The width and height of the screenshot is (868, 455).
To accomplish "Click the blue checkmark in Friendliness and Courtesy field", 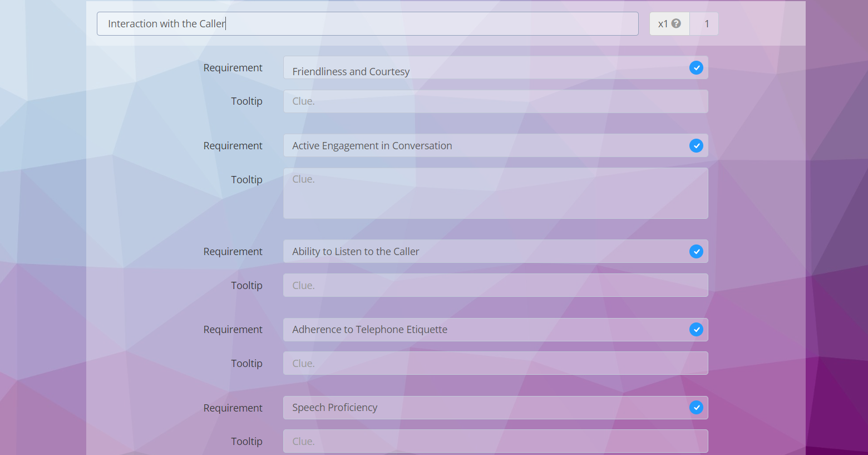I will [x=696, y=68].
